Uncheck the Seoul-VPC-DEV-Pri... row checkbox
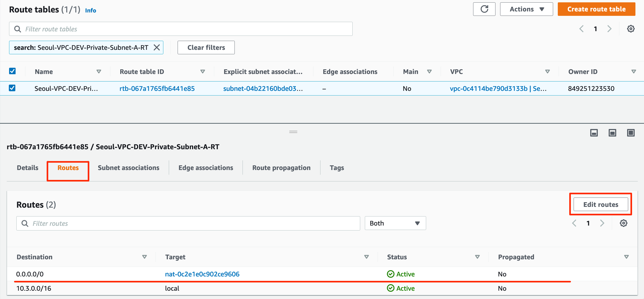644x299 pixels. 12,88
